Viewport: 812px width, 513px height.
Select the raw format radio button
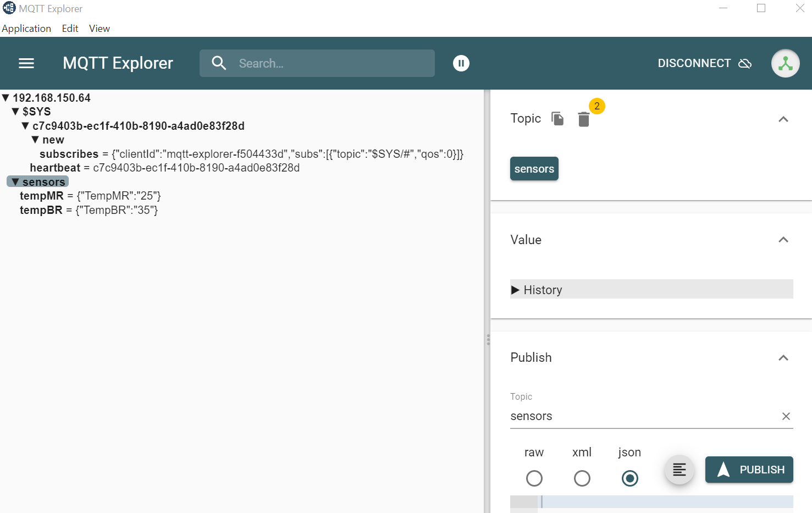coord(534,478)
